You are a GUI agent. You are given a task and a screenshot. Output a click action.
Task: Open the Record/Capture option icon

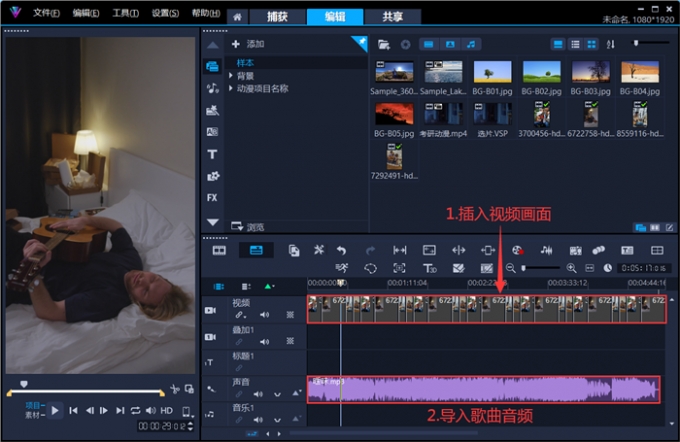[517, 250]
